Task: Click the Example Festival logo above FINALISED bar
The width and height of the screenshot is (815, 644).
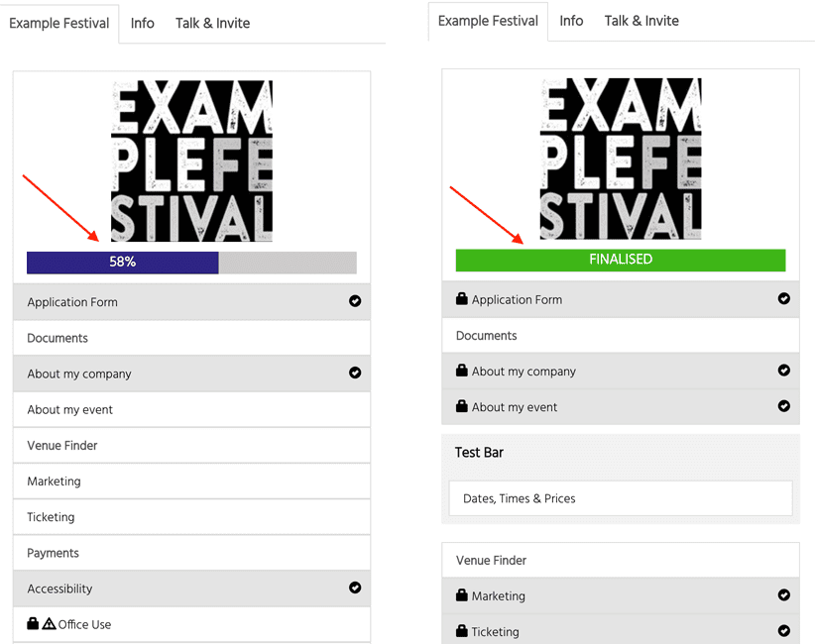Action: pos(621,159)
